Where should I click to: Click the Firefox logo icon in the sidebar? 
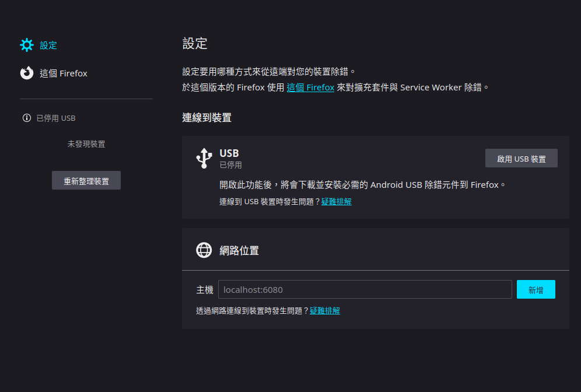(27, 73)
